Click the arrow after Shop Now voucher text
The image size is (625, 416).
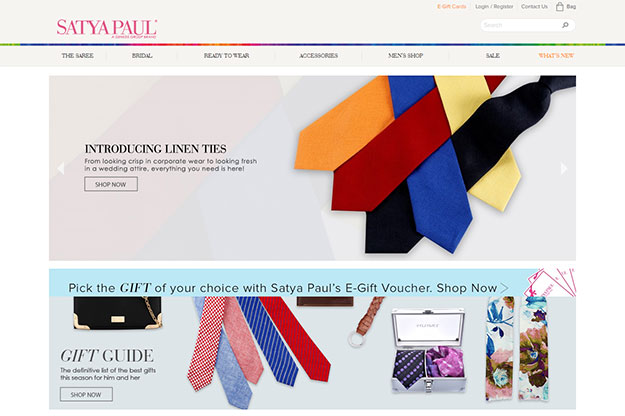[505, 288]
